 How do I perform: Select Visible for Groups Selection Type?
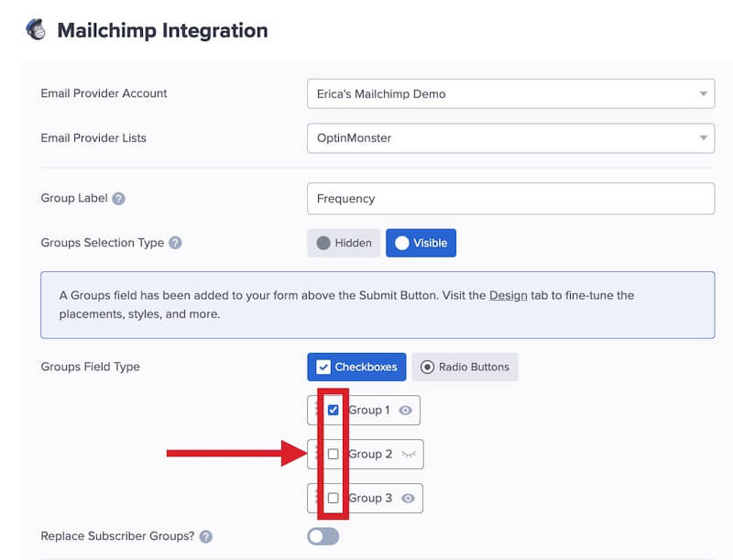point(421,243)
